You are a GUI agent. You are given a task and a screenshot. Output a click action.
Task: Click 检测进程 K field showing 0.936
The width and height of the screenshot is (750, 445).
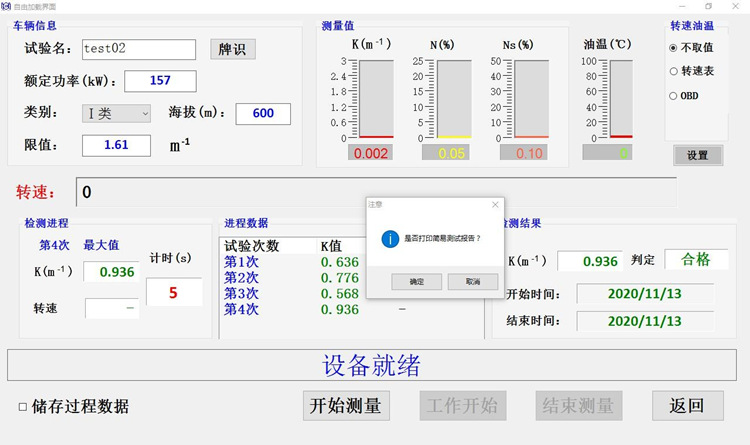[x=111, y=272]
